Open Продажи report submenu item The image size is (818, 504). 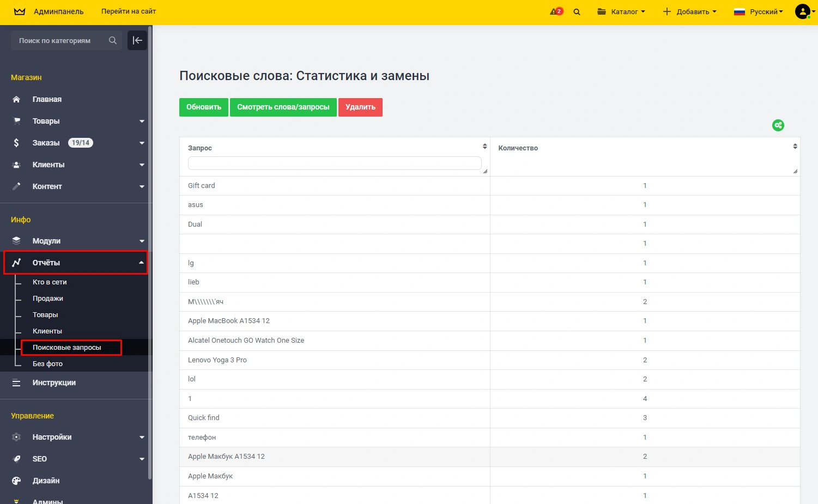[48, 299]
